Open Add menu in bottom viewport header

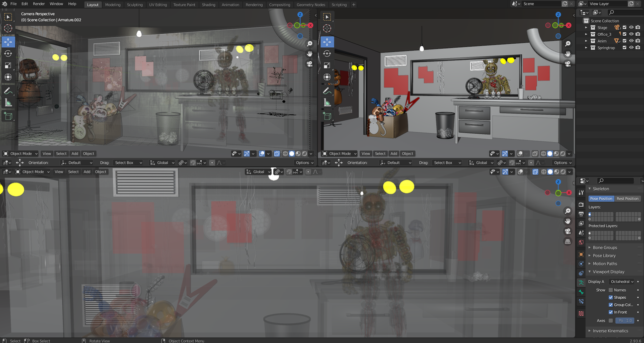87,171
